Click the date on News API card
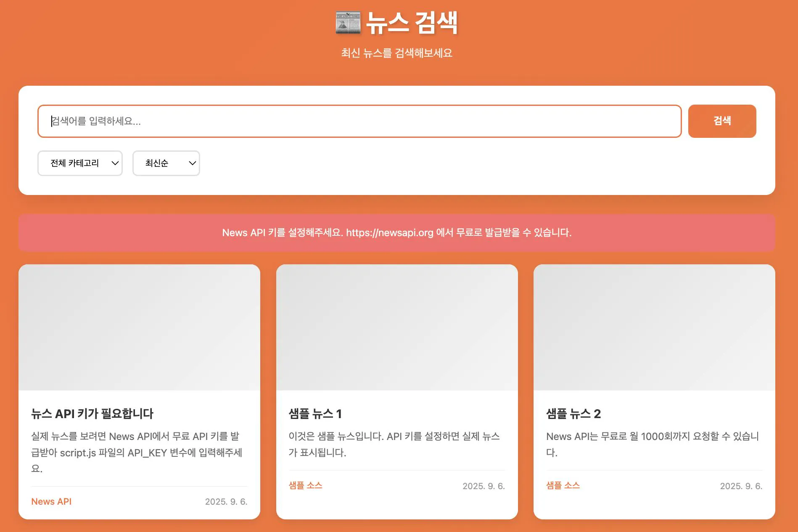Screen dimensions: 798x532 click(x=226, y=502)
